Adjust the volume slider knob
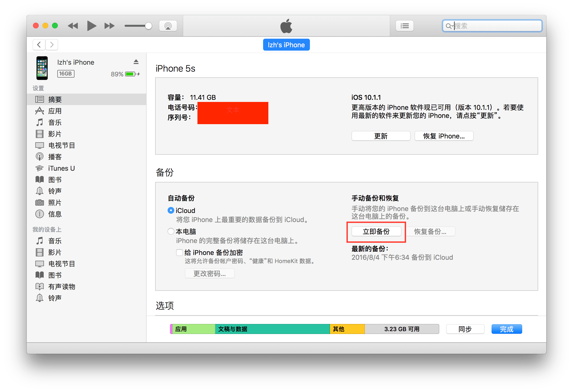Image resolution: width=573 pixels, height=392 pixels. (x=148, y=26)
